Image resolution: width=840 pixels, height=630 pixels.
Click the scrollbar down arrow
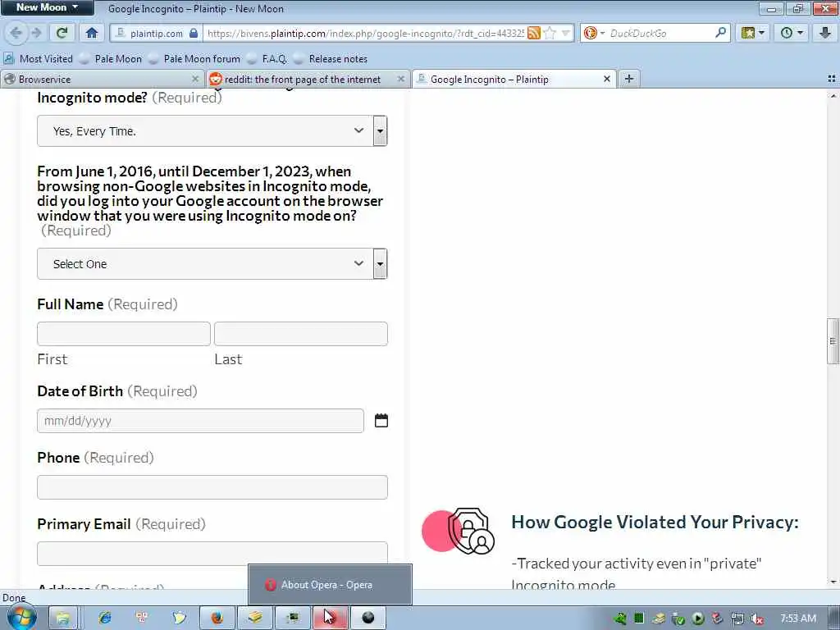[833, 582]
